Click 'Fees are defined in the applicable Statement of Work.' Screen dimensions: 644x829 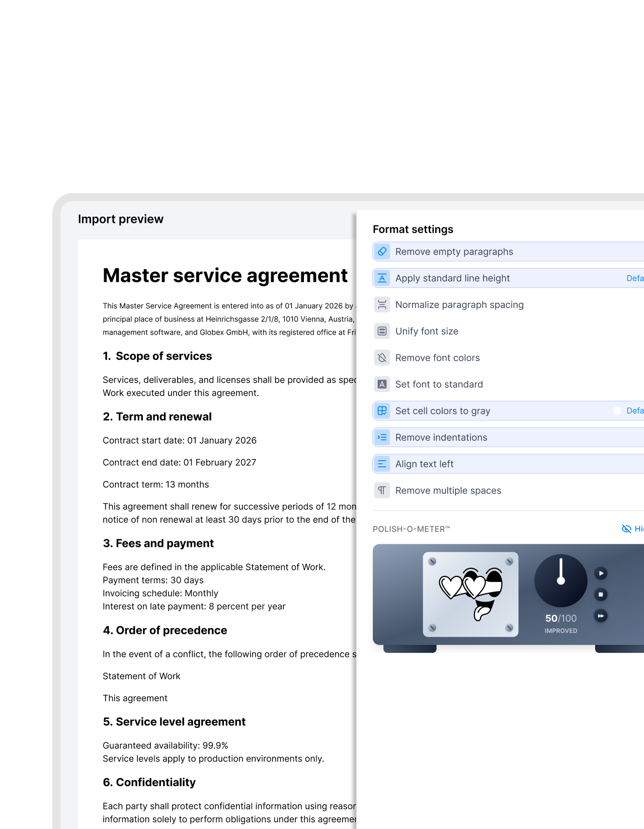pos(214,567)
